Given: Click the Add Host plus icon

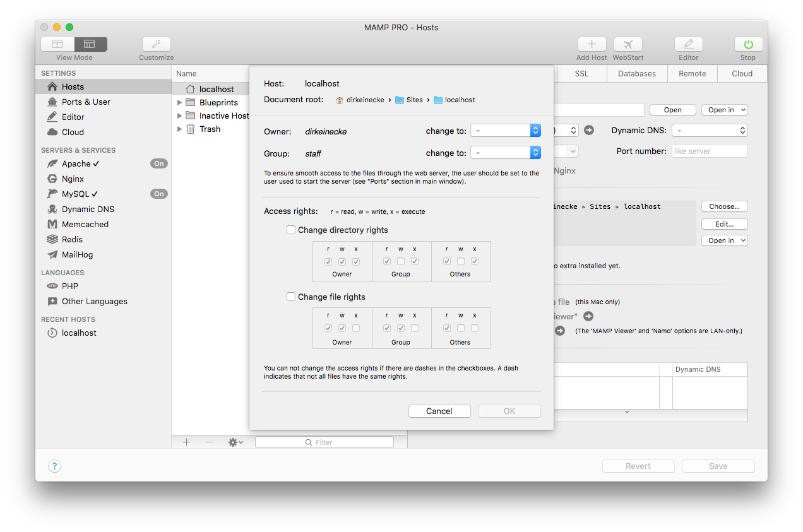Looking at the screenshot, I should coord(592,44).
